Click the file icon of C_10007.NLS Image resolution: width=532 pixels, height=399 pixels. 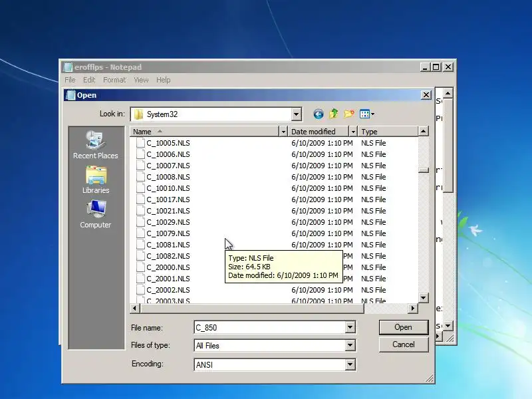140,166
